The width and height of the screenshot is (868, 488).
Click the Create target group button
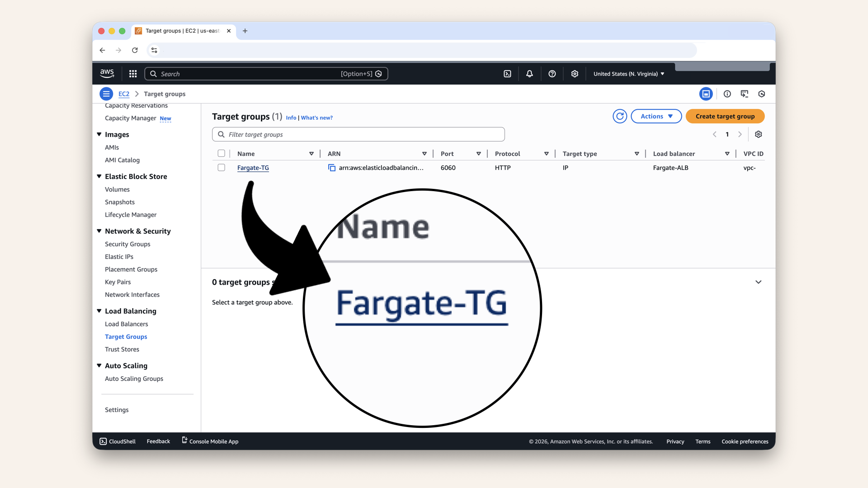pyautogui.click(x=725, y=116)
